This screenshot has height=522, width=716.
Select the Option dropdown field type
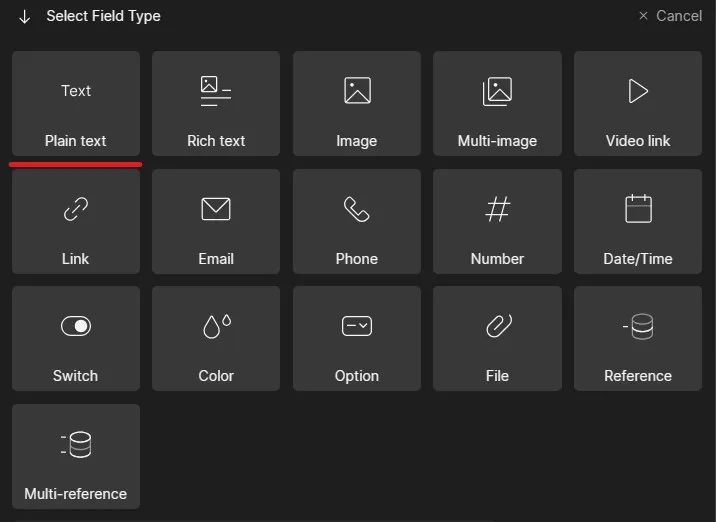coord(357,339)
